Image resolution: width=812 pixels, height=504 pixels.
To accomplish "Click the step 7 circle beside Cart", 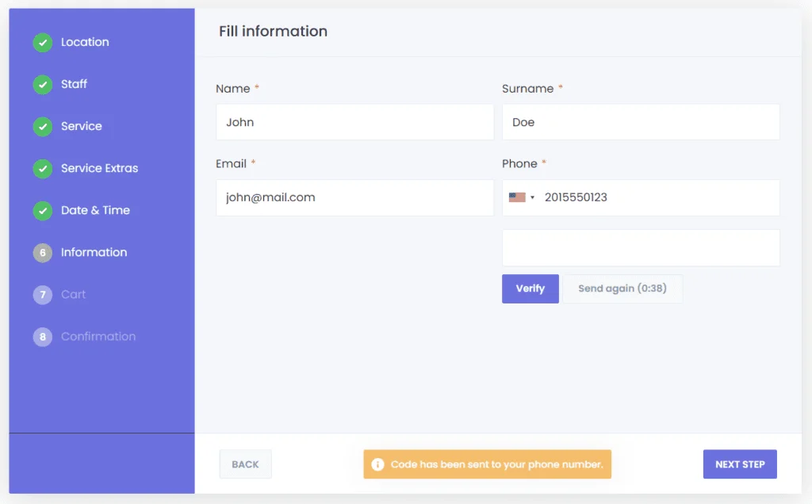I will point(43,295).
